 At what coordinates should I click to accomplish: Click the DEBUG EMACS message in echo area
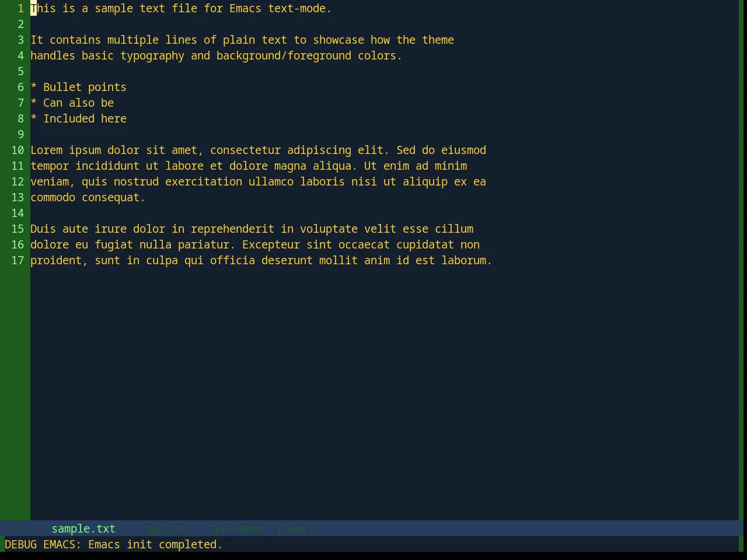[x=114, y=544]
